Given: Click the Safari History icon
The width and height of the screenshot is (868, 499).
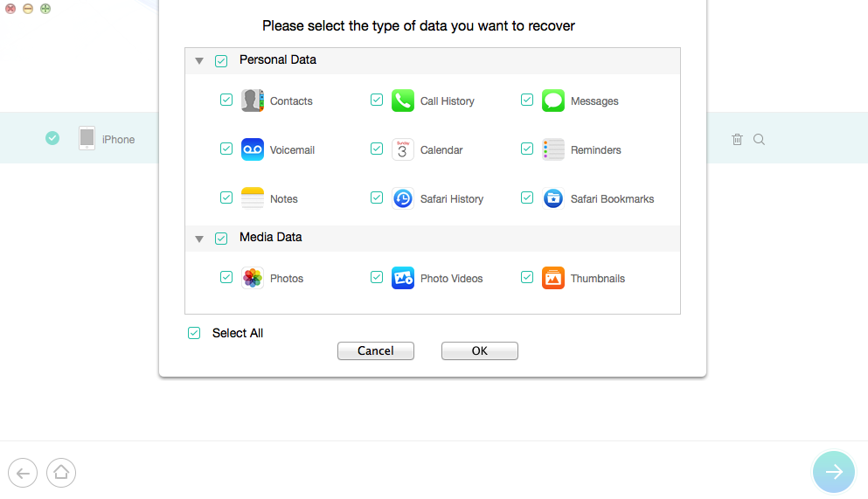Looking at the screenshot, I should point(403,198).
